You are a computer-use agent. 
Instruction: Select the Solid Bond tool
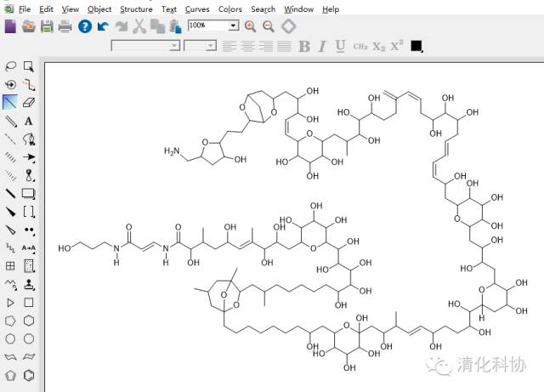[10, 102]
